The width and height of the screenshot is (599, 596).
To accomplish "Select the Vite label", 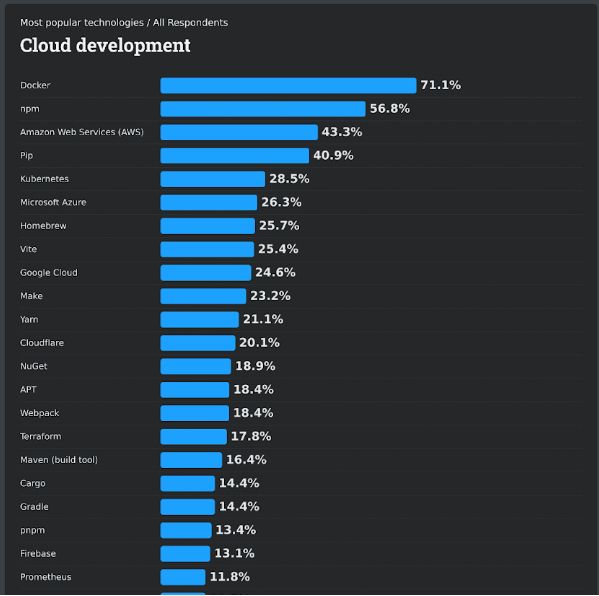I will pyautogui.click(x=28, y=249).
